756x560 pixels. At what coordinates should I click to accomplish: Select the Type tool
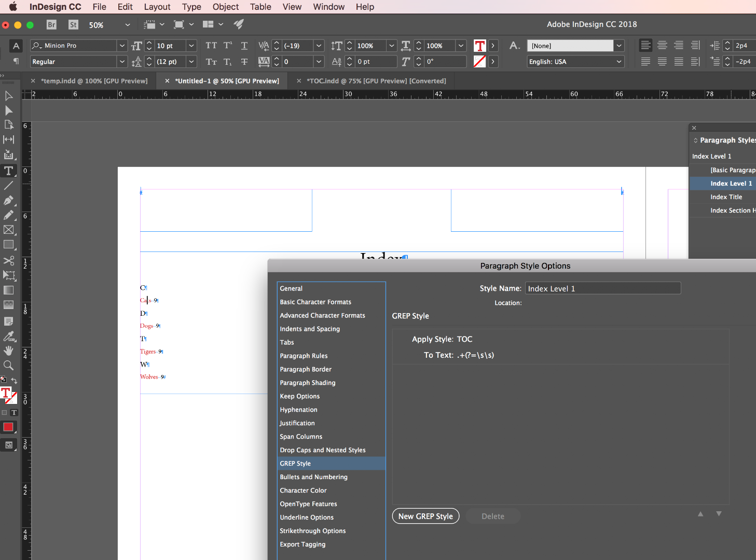[9, 171]
